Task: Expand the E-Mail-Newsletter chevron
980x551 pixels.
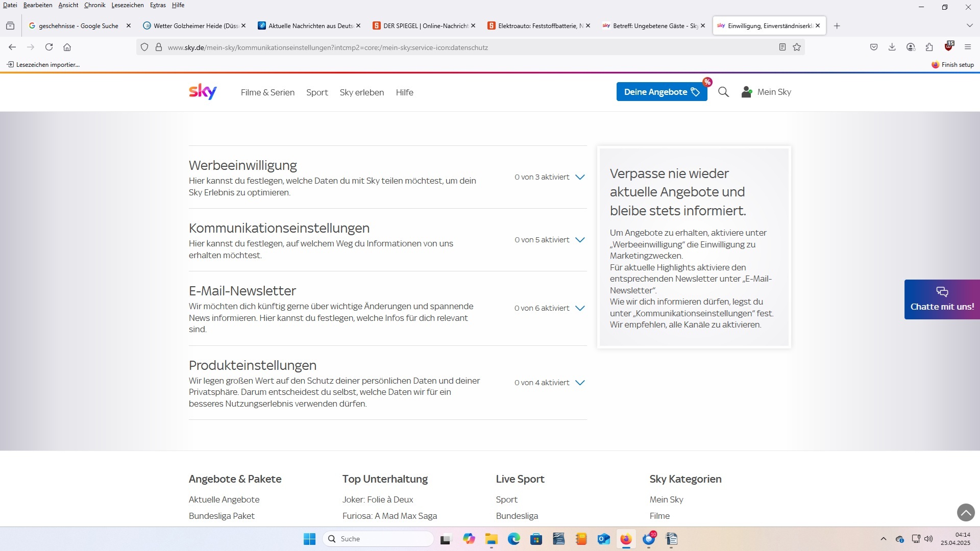Action: [580, 308]
